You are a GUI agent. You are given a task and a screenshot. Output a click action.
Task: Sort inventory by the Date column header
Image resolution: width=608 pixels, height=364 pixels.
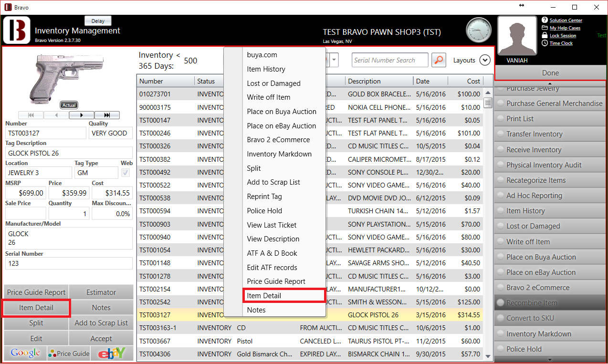(430, 81)
